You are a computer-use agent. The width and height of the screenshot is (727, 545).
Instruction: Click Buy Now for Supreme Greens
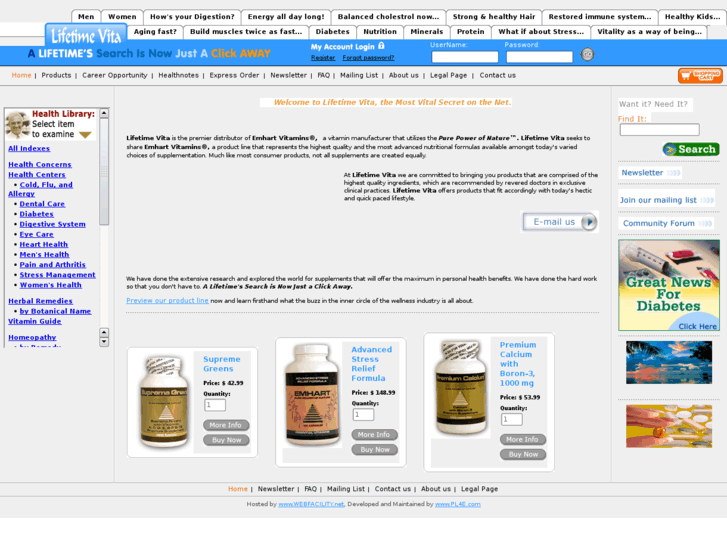coord(226,440)
